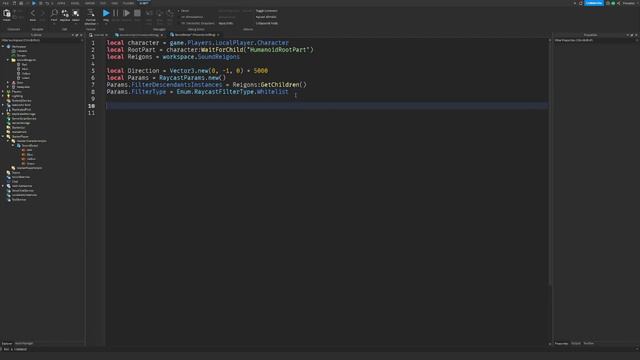Click the Filter workspace search field
This screenshot has height=360, width=640.
pos(42,40)
